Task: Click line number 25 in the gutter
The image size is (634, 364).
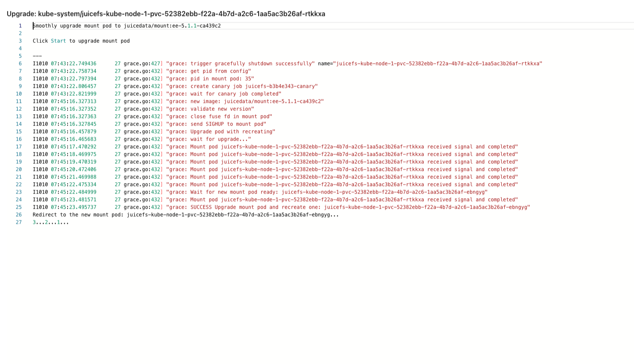Action: [x=18, y=207]
